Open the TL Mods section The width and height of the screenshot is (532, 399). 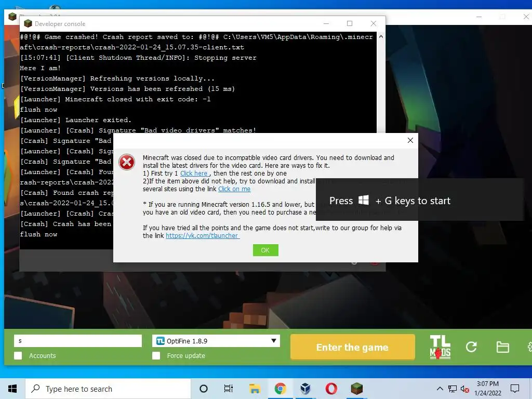[x=440, y=347]
